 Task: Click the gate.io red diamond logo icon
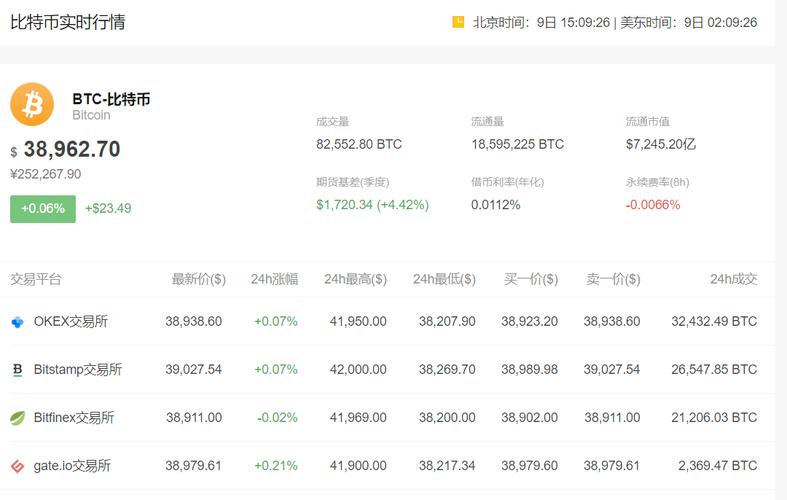click(x=18, y=466)
